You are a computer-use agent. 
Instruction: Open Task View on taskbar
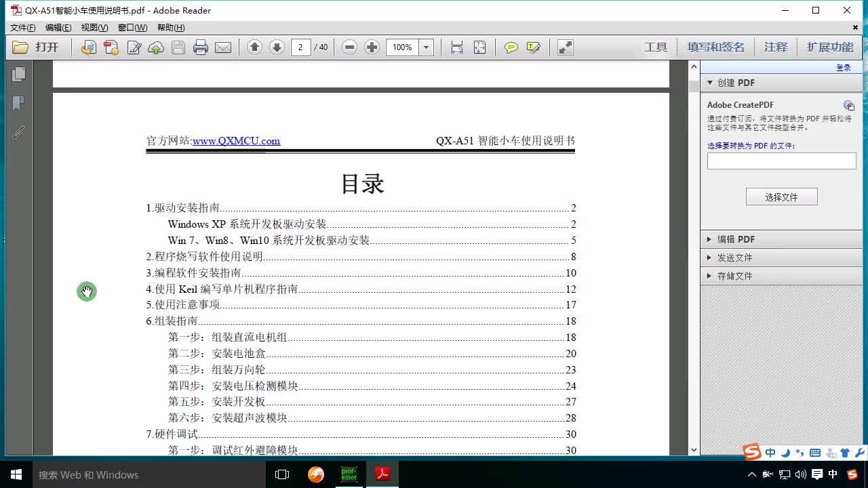coord(282,474)
